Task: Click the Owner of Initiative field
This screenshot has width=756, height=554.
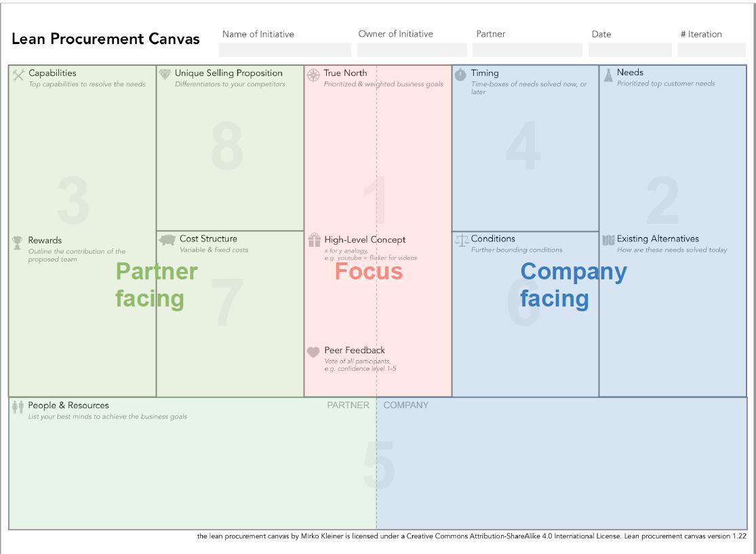Action: pos(412,50)
